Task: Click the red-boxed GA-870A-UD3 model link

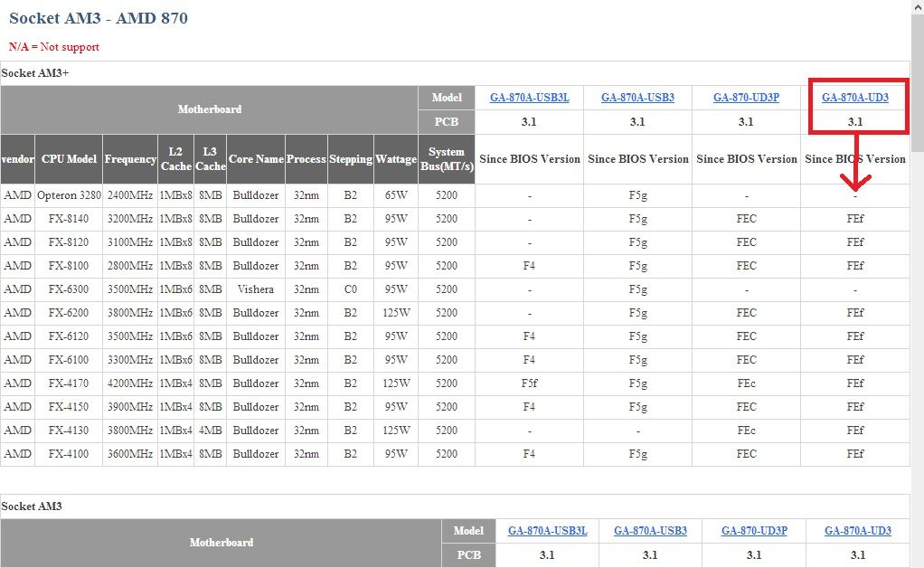Action: [854, 98]
